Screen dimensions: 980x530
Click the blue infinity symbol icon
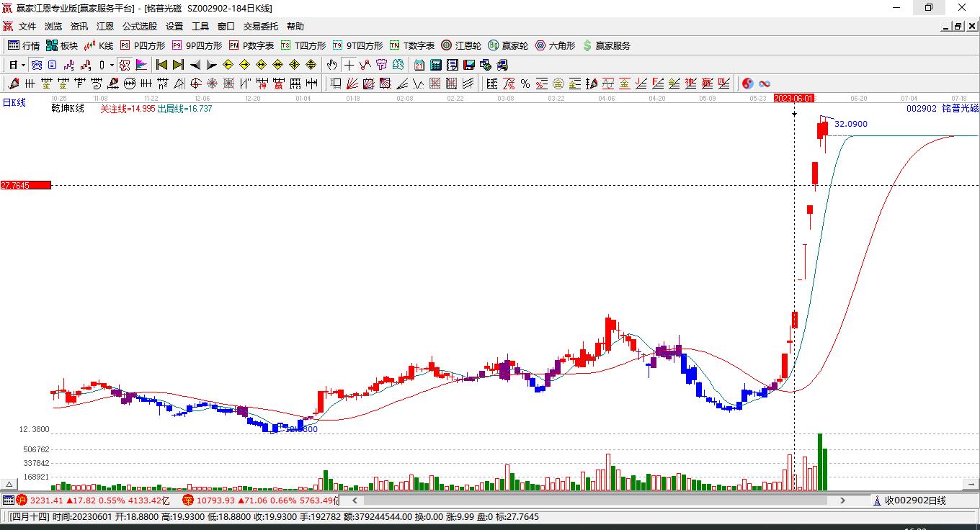tap(765, 84)
